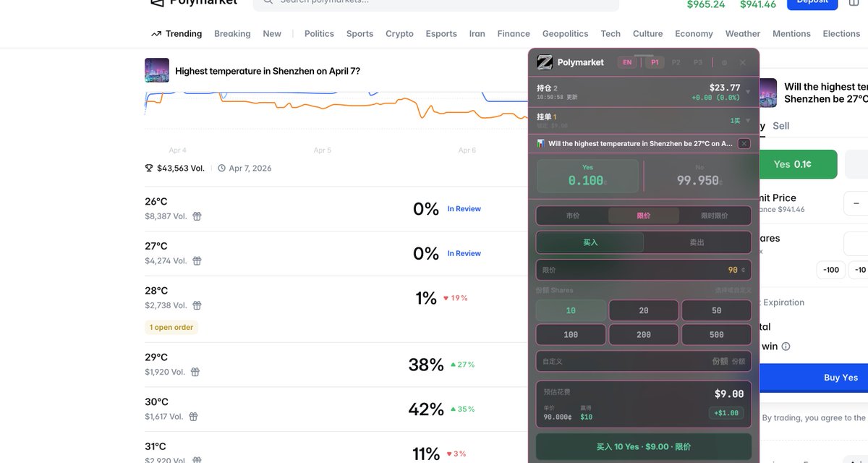Submit the 买入 10 Yes · $9.00 order
The width and height of the screenshot is (868, 463).
point(644,447)
